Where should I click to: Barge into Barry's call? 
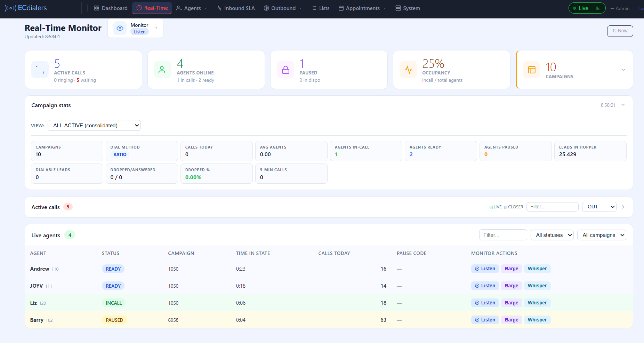coord(512,320)
